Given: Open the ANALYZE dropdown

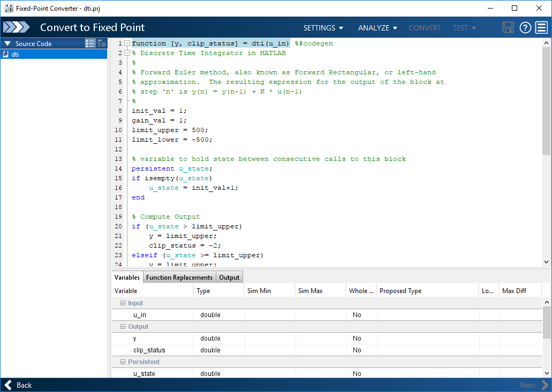Looking at the screenshot, I should coord(377,28).
